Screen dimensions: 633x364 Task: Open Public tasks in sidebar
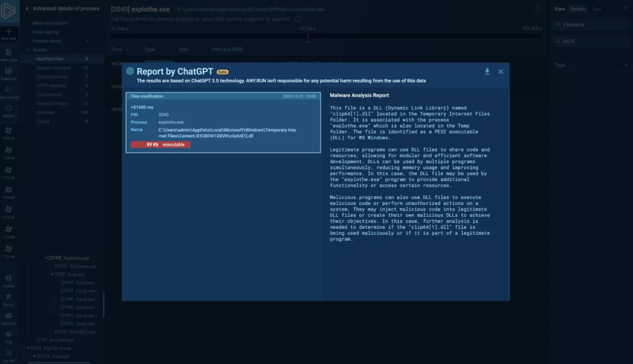coord(9,55)
